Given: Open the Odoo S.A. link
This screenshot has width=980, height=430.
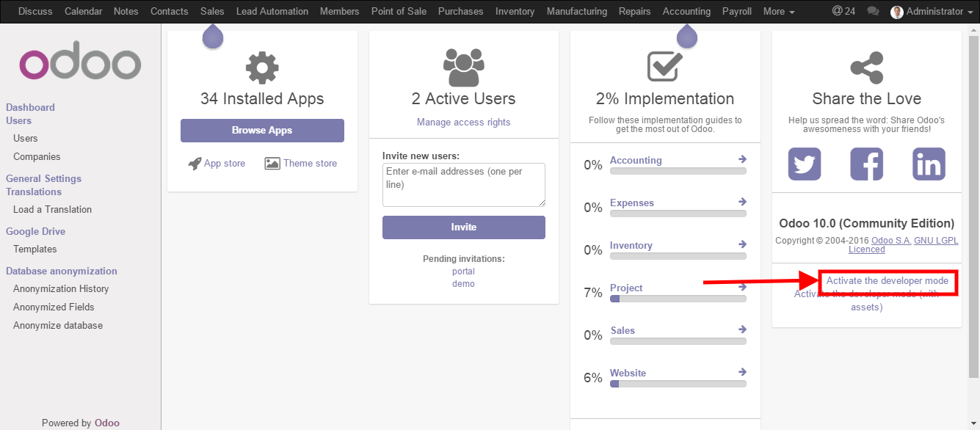Looking at the screenshot, I should tap(891, 241).
